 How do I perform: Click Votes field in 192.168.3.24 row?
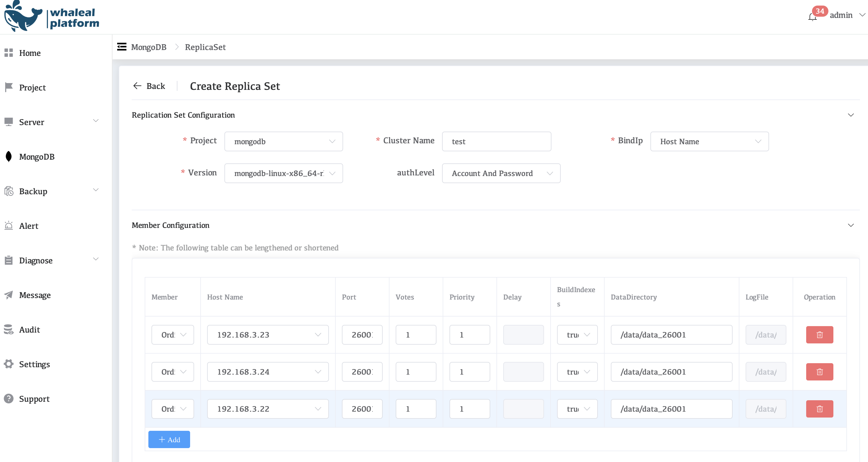tap(416, 372)
